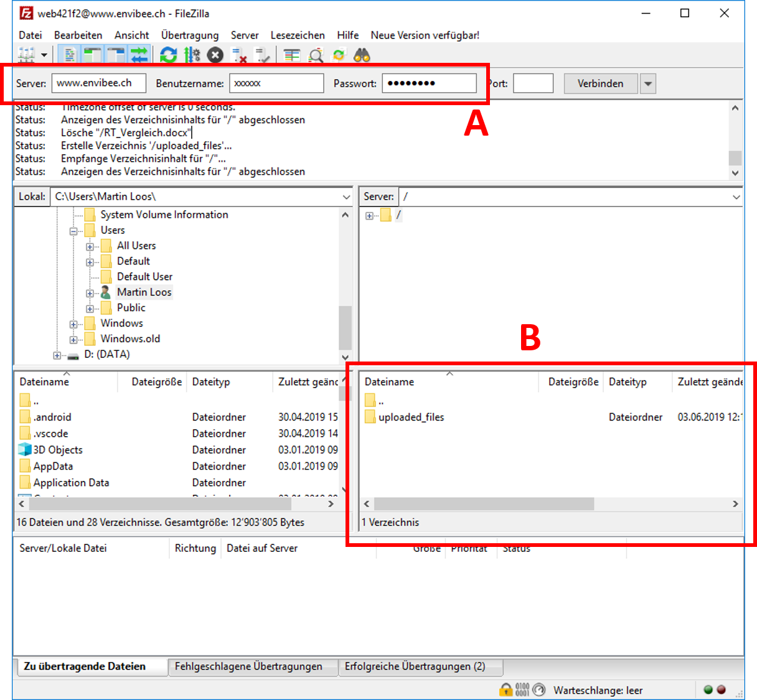Select the uploaded_files remote folder name
This screenshot has height=700, width=757.
(x=411, y=417)
